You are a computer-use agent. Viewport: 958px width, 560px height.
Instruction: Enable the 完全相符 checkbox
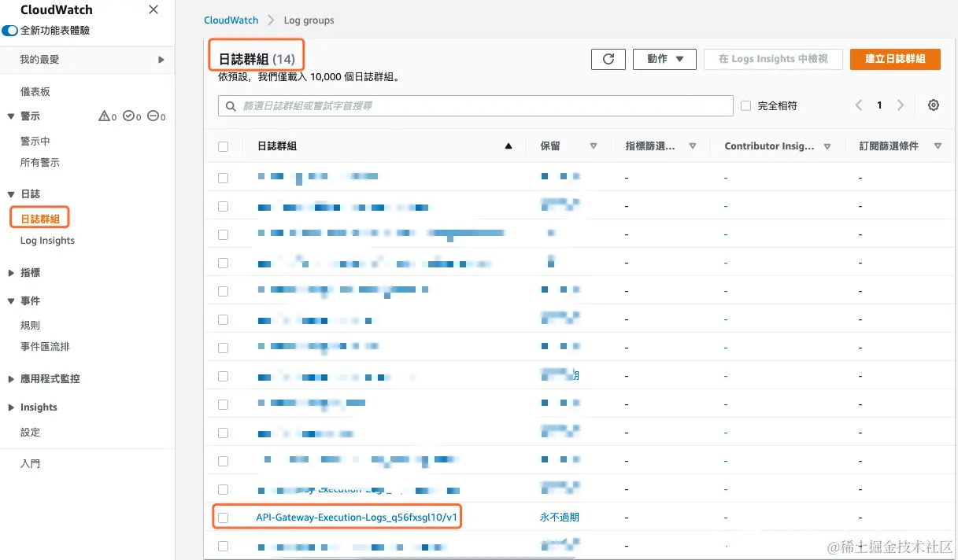tap(746, 105)
